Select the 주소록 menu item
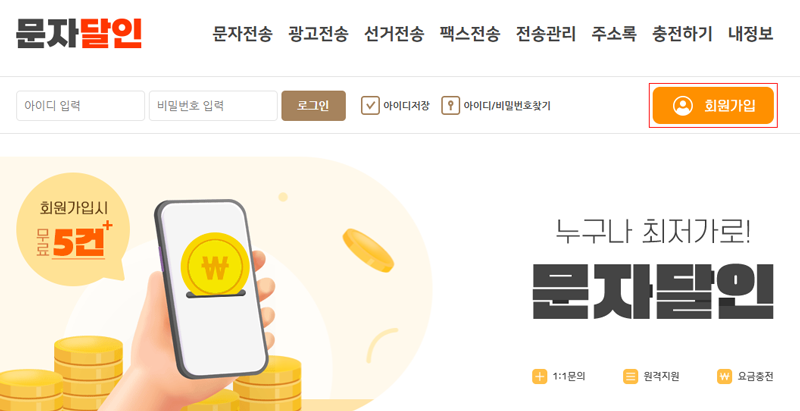The width and height of the screenshot is (800, 411). (614, 34)
